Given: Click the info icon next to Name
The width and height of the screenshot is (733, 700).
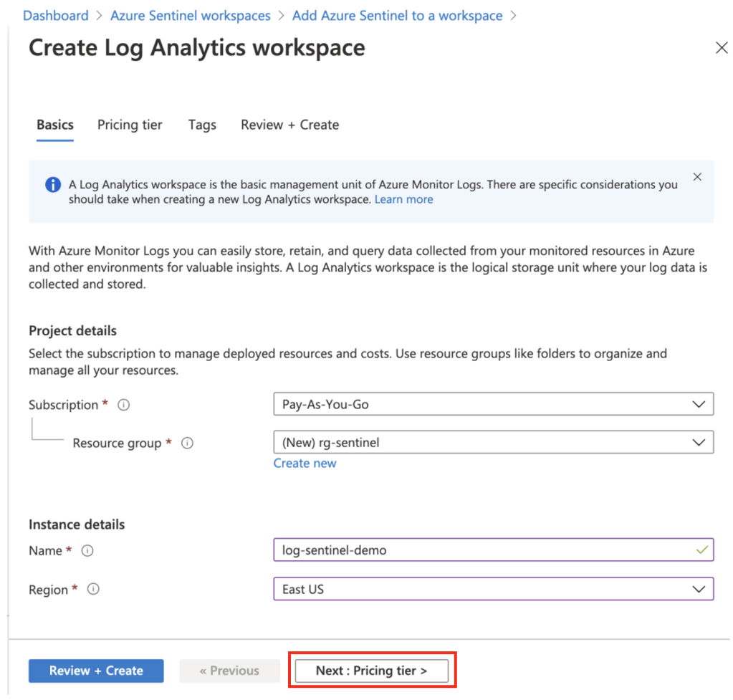Looking at the screenshot, I should (87, 551).
